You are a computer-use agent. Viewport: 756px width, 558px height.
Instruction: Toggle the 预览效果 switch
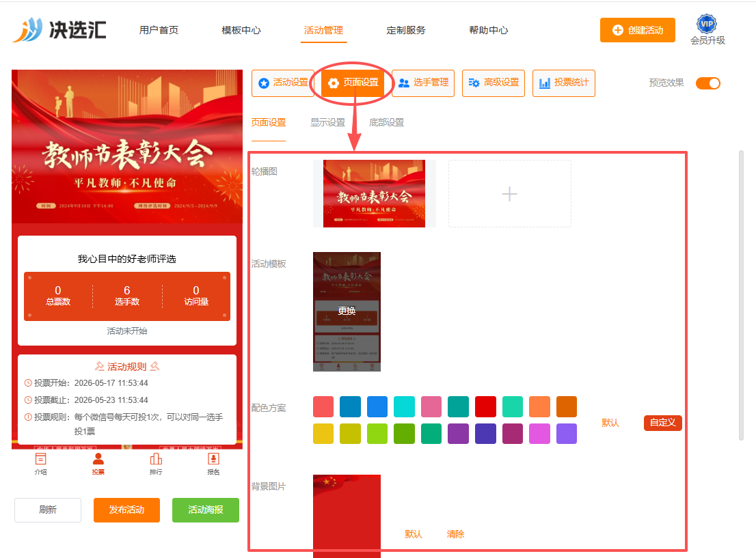click(707, 83)
